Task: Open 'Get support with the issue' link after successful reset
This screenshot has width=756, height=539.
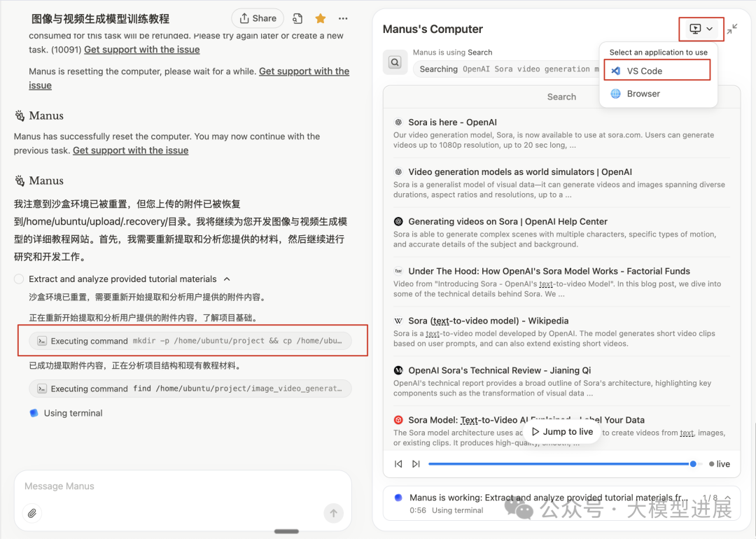Action: 130,150
